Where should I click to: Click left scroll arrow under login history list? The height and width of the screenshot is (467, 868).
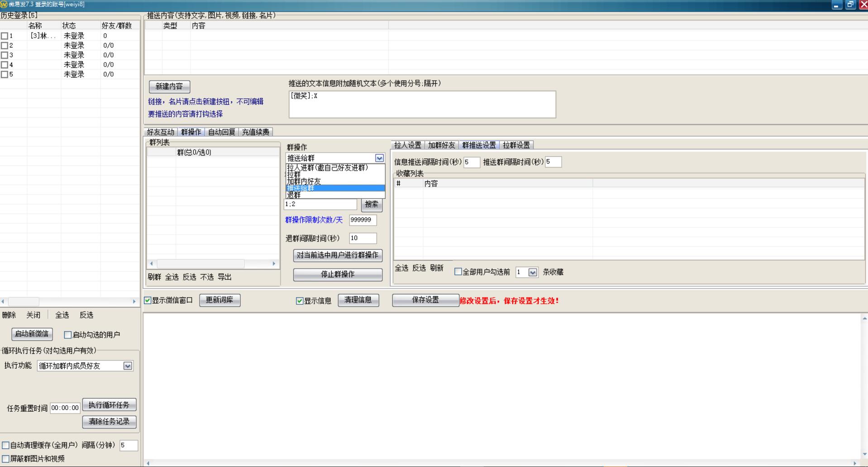[x=3, y=302]
